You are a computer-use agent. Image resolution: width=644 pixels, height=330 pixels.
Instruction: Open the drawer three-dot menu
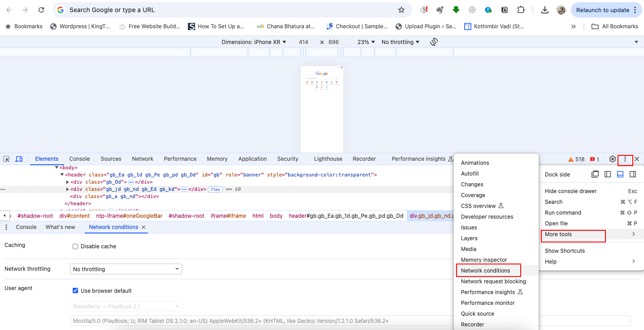click(6, 227)
